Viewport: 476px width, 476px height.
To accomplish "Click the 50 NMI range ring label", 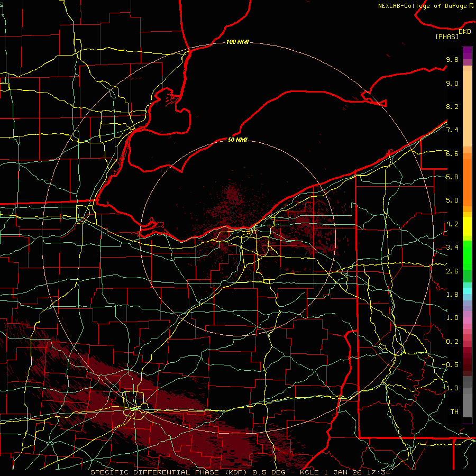I will (x=237, y=140).
